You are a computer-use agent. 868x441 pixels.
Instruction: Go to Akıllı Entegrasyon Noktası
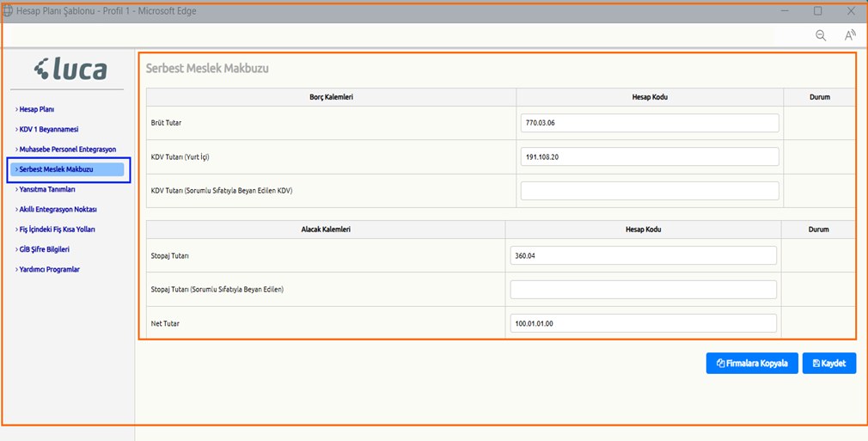pos(57,210)
